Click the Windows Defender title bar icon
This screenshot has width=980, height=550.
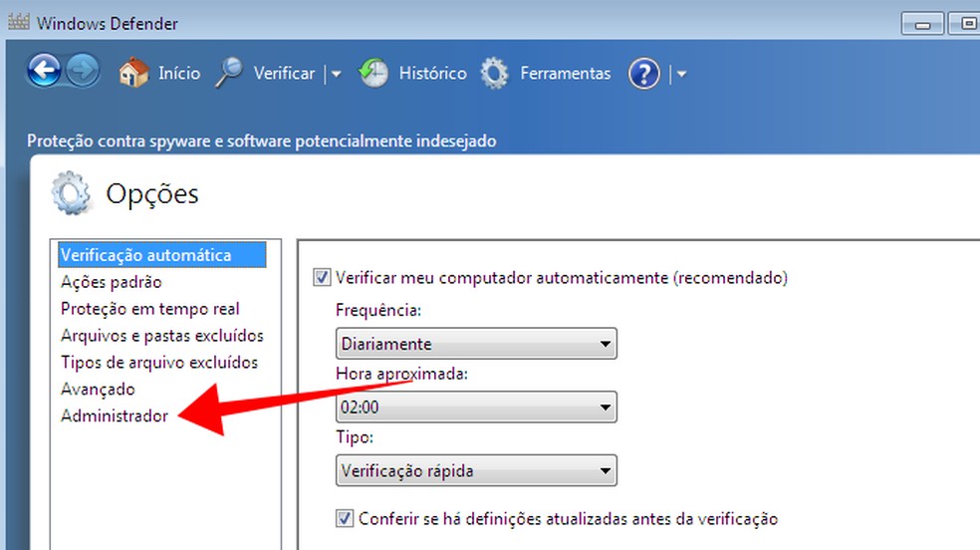pyautogui.click(x=18, y=22)
